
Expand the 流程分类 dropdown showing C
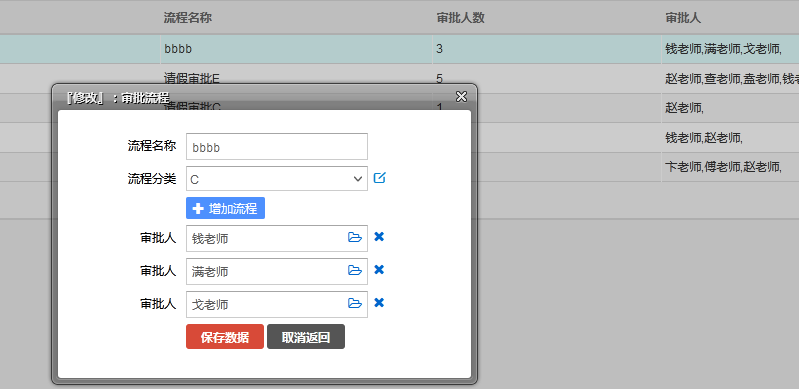pos(277,179)
